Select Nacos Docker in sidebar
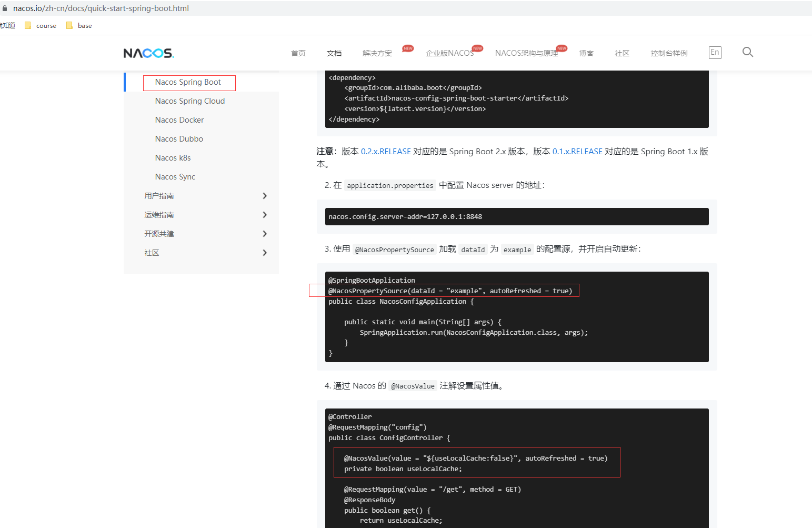 coord(179,120)
